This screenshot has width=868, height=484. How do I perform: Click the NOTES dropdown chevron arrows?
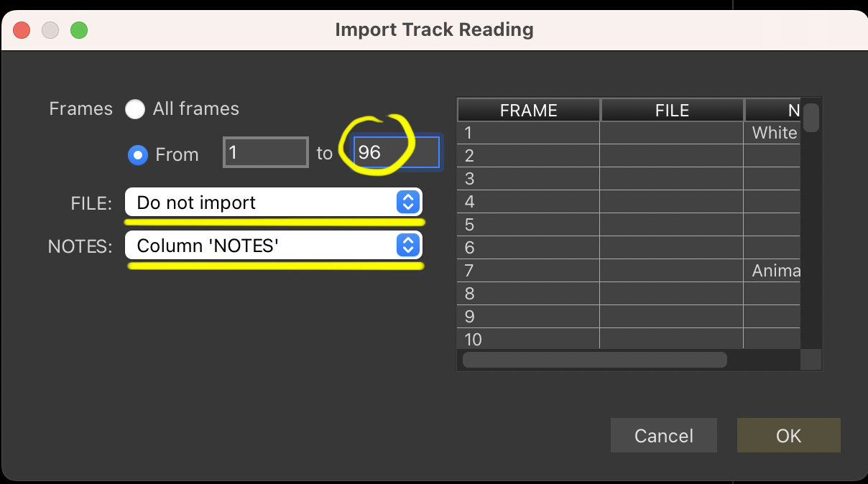[x=407, y=246]
